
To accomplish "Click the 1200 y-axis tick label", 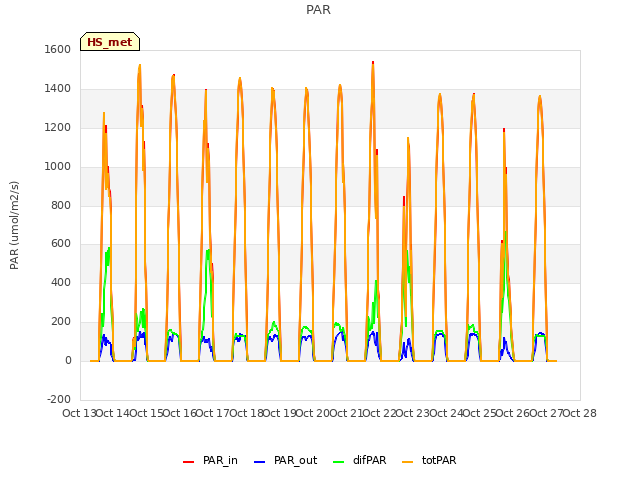I will [58, 128].
